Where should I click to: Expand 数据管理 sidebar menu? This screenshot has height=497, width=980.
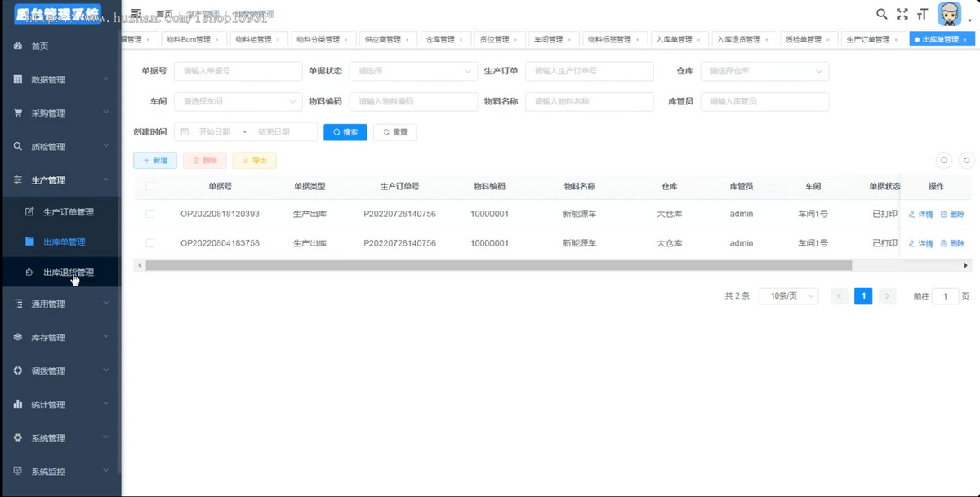tap(60, 80)
